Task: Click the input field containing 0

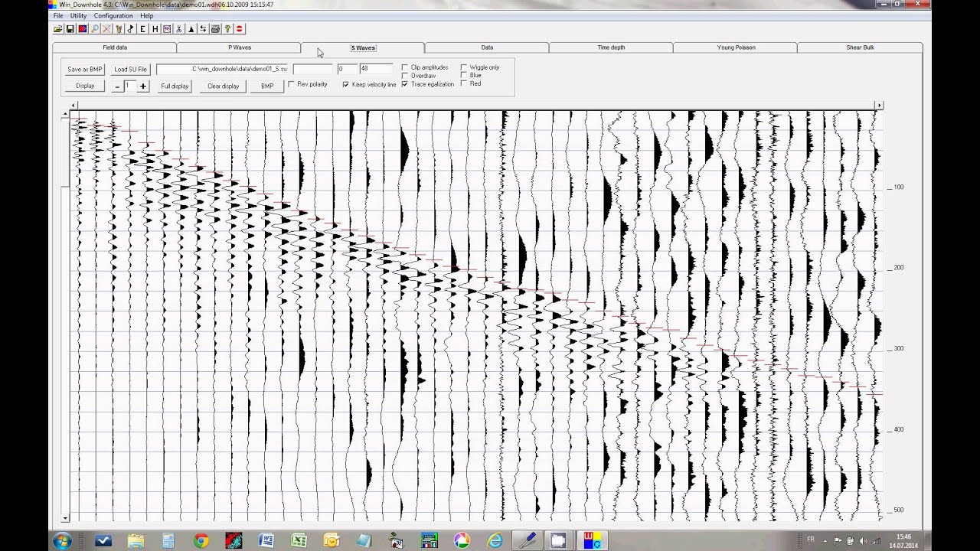Action: (347, 69)
